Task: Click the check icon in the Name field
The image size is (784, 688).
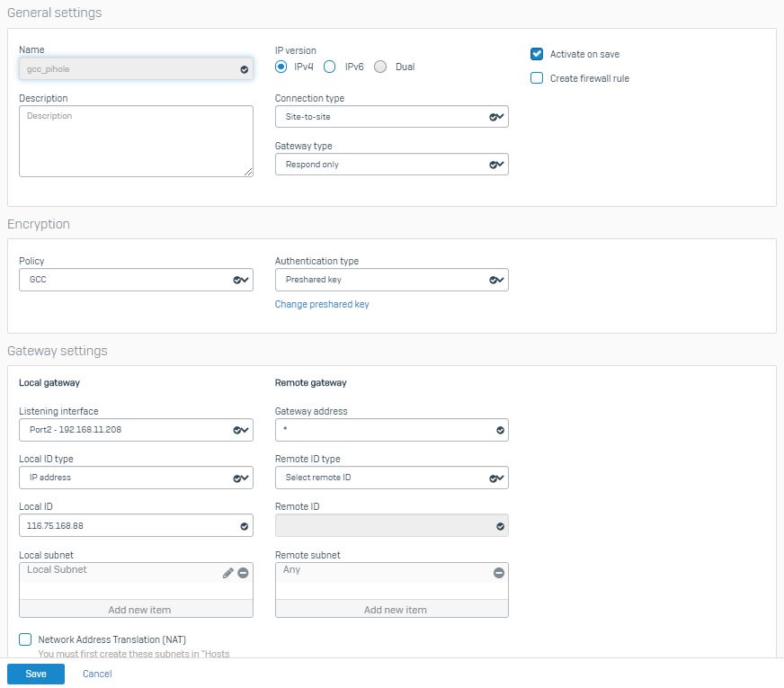Action: click(244, 69)
